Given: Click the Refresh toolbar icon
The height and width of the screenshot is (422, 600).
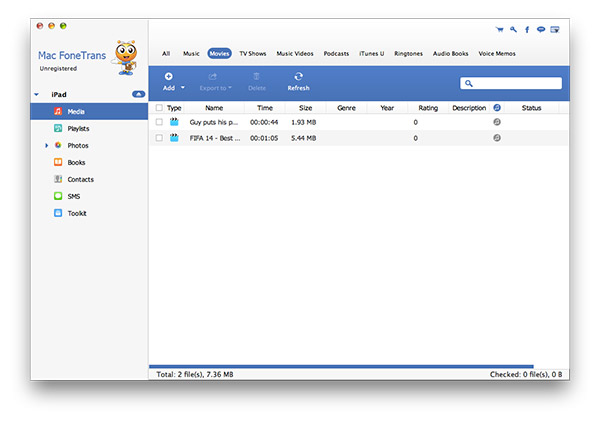Looking at the screenshot, I should [x=298, y=76].
